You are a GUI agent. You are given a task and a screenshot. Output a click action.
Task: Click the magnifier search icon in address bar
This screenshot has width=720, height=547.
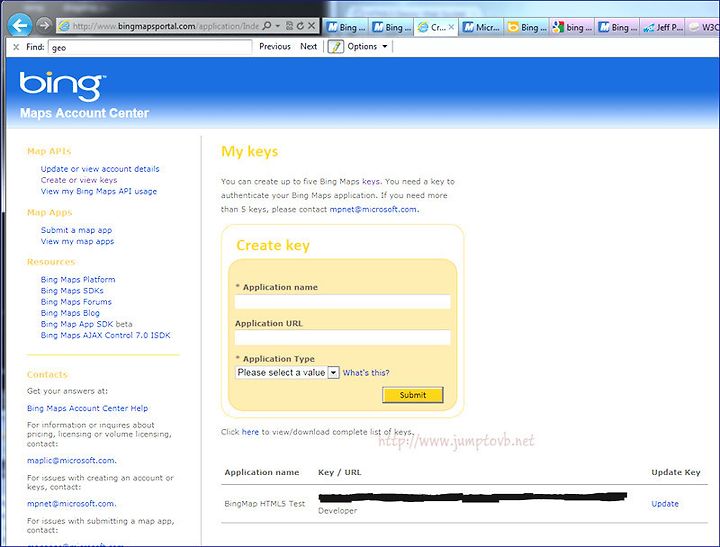[266, 26]
